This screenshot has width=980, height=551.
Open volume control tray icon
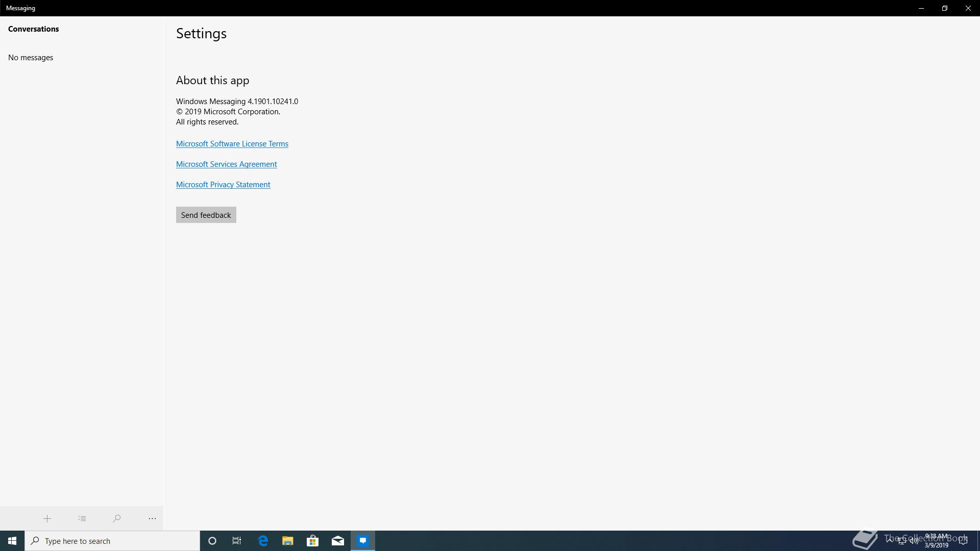[914, 541]
